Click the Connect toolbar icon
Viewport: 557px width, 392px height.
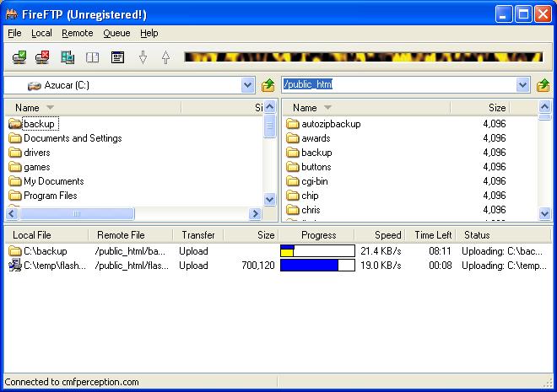[19, 57]
